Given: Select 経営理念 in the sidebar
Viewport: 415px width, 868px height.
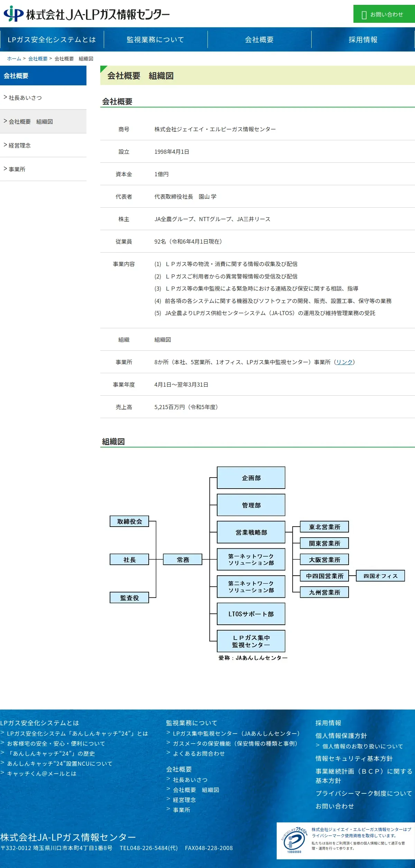Looking at the screenshot, I should 43,145.
